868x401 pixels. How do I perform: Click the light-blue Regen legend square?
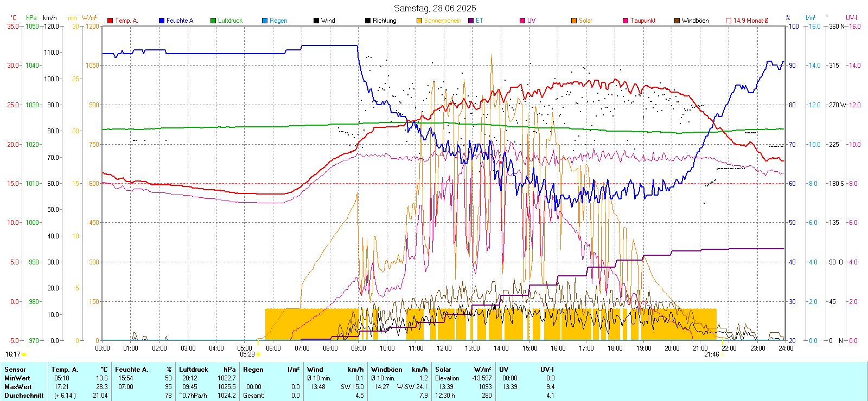click(x=265, y=21)
